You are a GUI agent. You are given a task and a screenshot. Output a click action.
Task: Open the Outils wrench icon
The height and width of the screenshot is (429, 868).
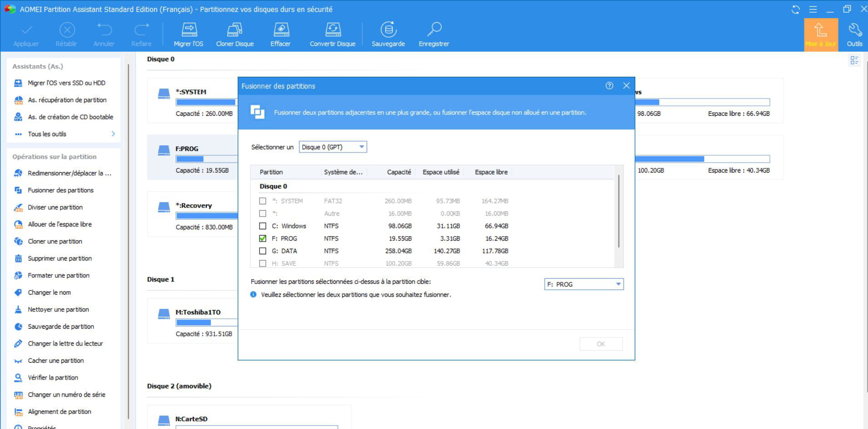855,30
